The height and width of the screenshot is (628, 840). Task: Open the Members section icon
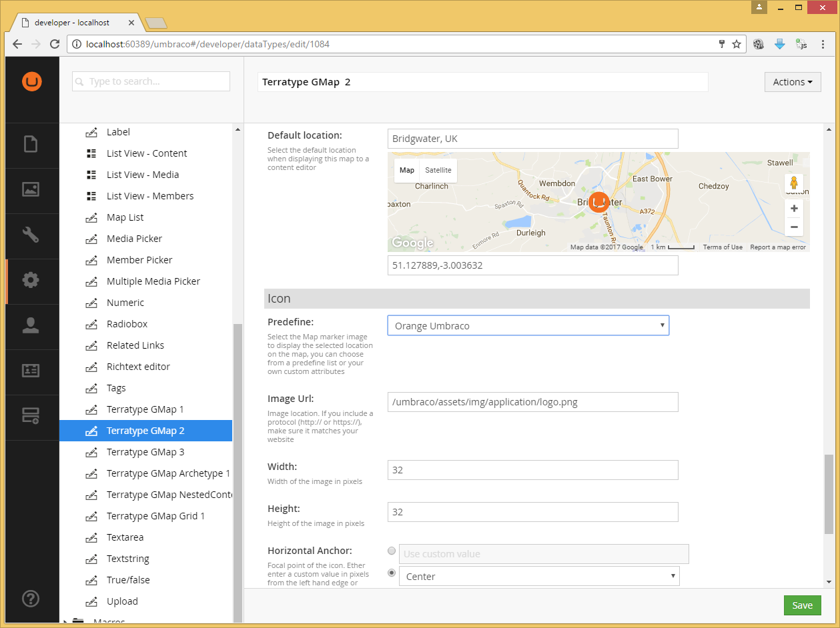point(31,371)
